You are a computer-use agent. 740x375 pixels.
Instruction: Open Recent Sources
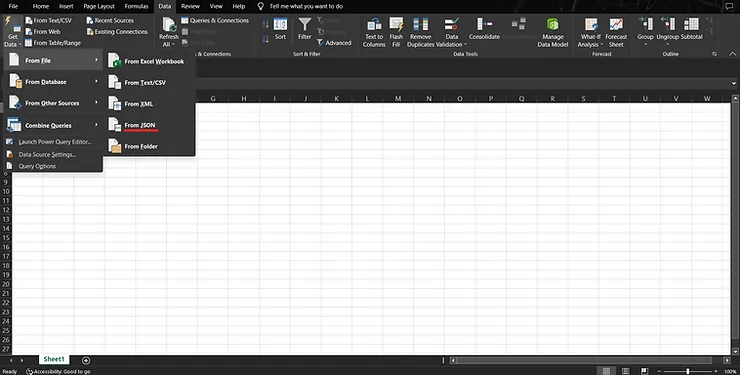110,20
